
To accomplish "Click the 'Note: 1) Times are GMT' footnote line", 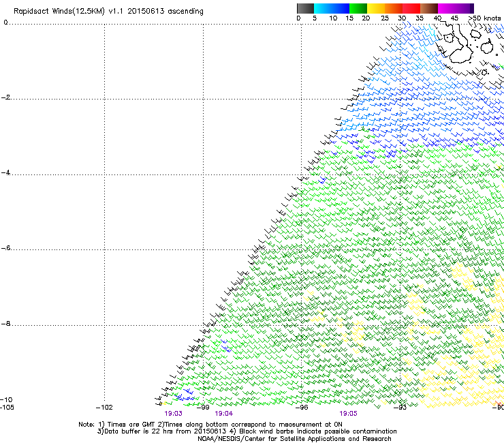I will click(210, 425).
